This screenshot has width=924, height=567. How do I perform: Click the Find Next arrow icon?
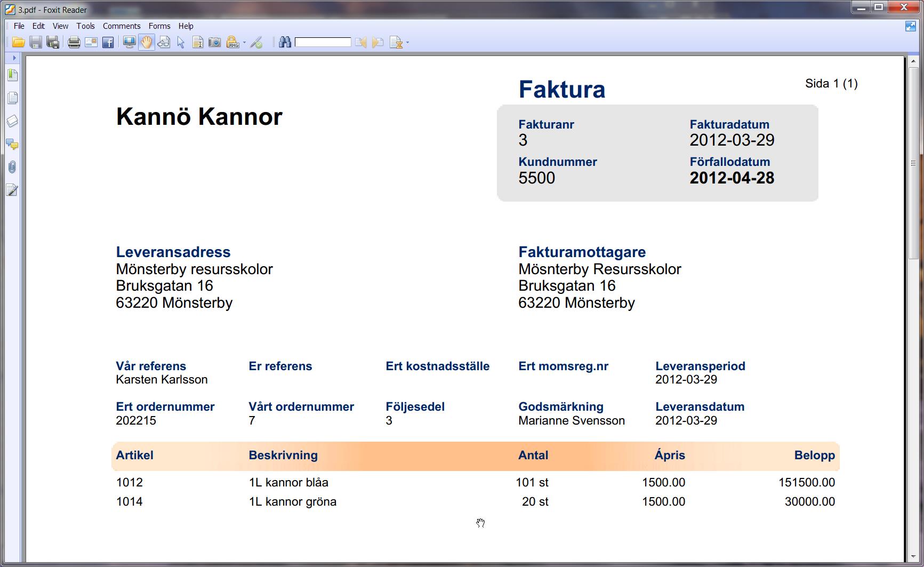coord(378,43)
